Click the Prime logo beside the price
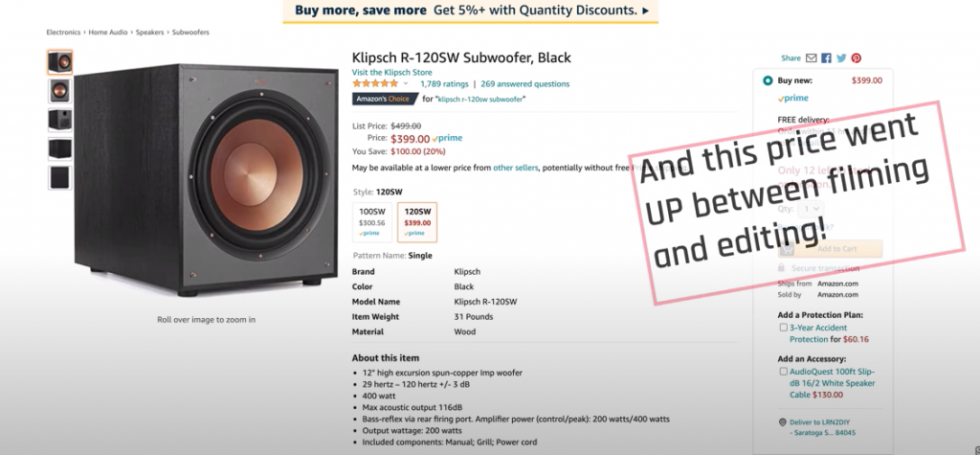Screen dimensions: 980x455 [448, 138]
